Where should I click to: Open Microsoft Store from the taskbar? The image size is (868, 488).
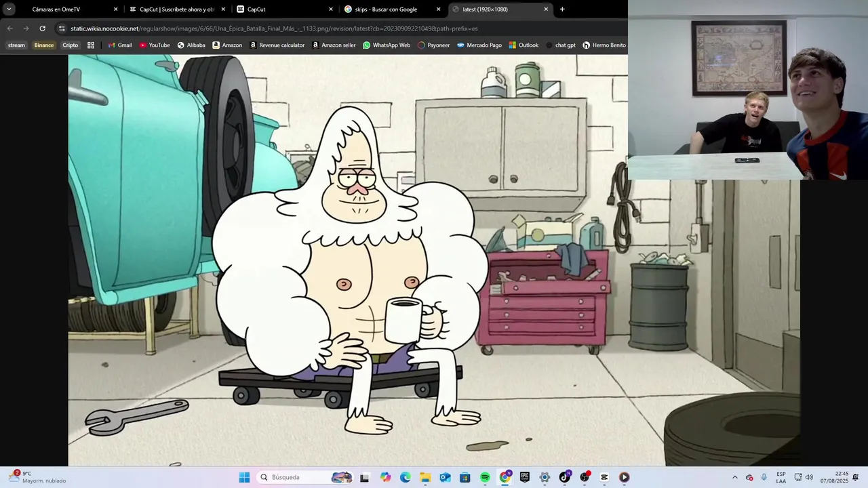pos(465,477)
